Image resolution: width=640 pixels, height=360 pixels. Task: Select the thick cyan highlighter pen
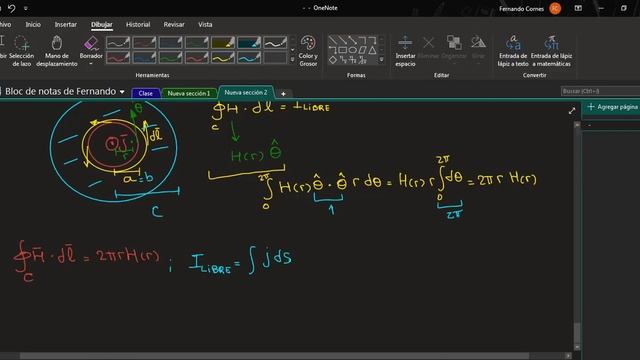[249, 42]
